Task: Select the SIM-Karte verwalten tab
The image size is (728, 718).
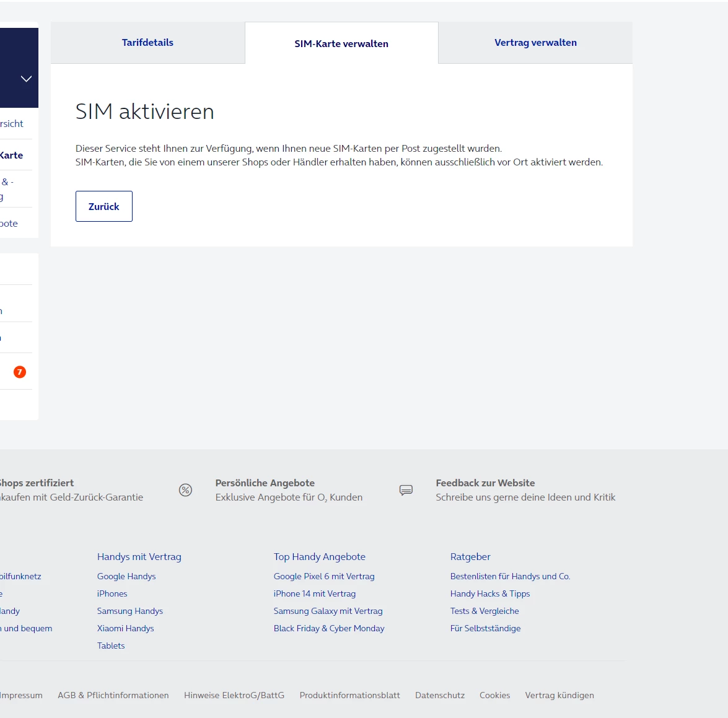Action: click(x=341, y=43)
